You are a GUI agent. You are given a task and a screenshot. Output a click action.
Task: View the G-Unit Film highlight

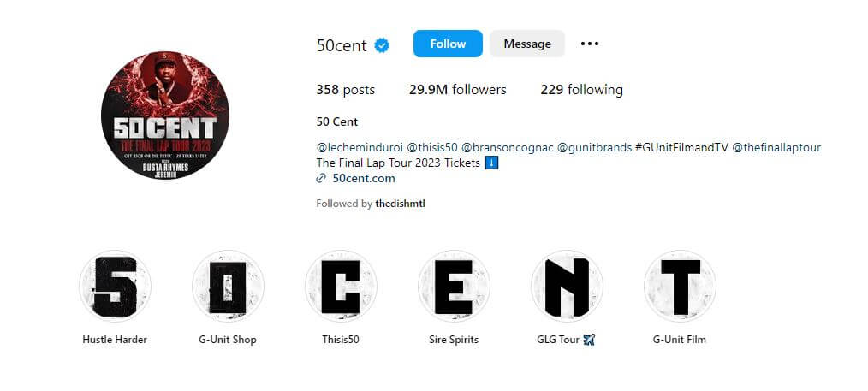pos(679,286)
